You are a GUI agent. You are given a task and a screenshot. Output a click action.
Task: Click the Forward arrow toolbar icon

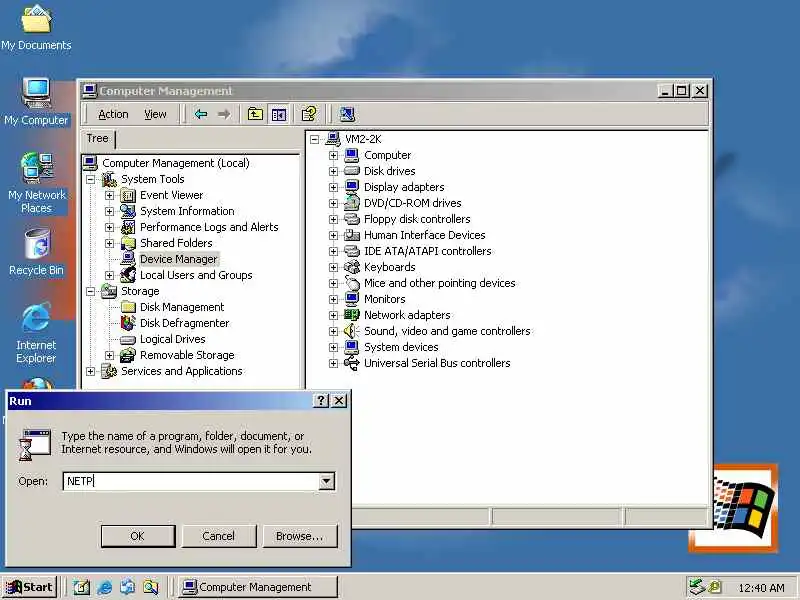224,114
